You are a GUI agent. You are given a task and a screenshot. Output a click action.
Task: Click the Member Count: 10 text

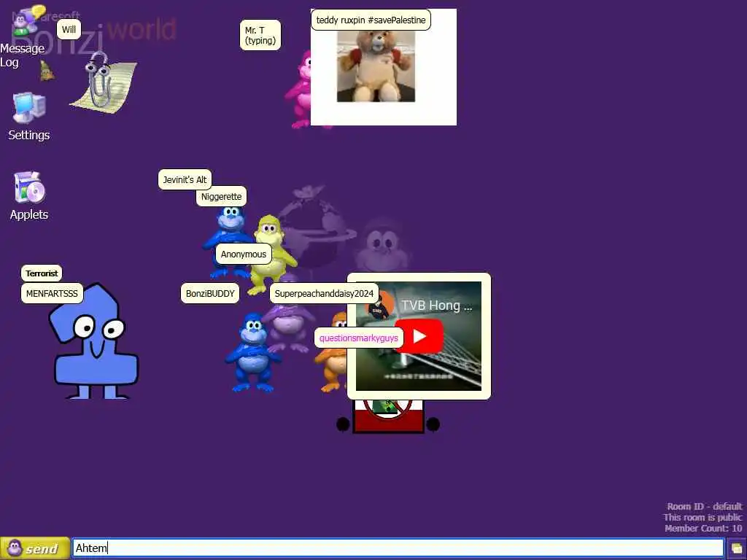pyautogui.click(x=703, y=529)
